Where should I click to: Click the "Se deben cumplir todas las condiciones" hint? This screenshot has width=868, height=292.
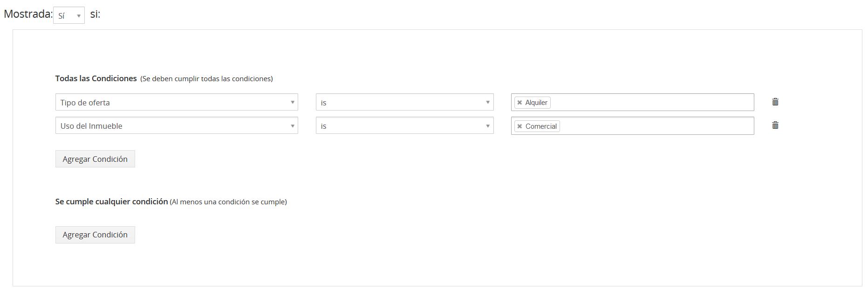(206, 79)
